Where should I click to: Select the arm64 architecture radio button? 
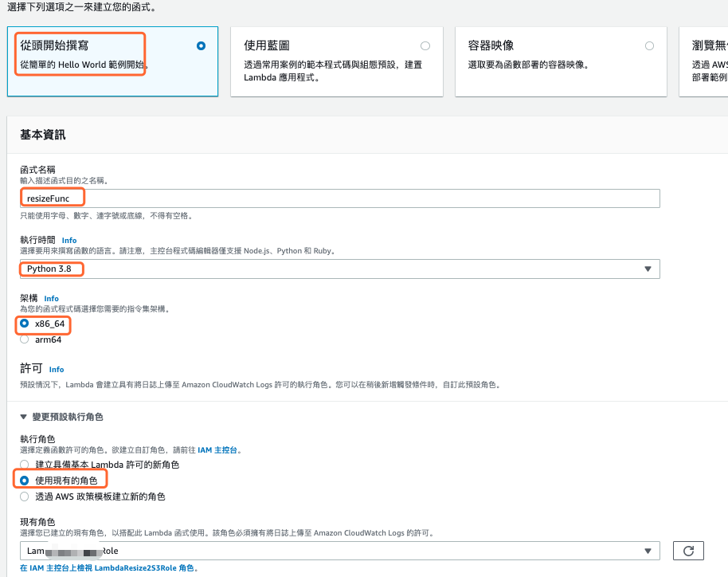[25, 340]
